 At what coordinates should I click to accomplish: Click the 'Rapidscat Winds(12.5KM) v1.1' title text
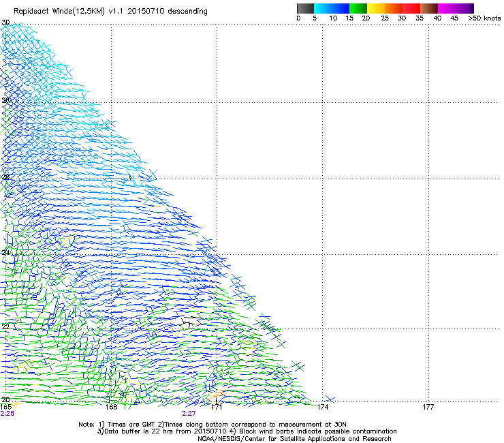click(69, 12)
